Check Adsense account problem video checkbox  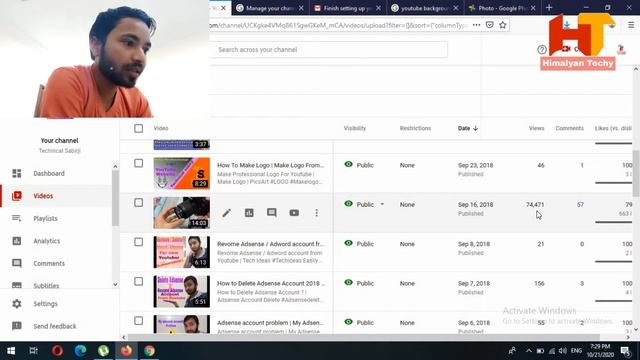point(138,320)
